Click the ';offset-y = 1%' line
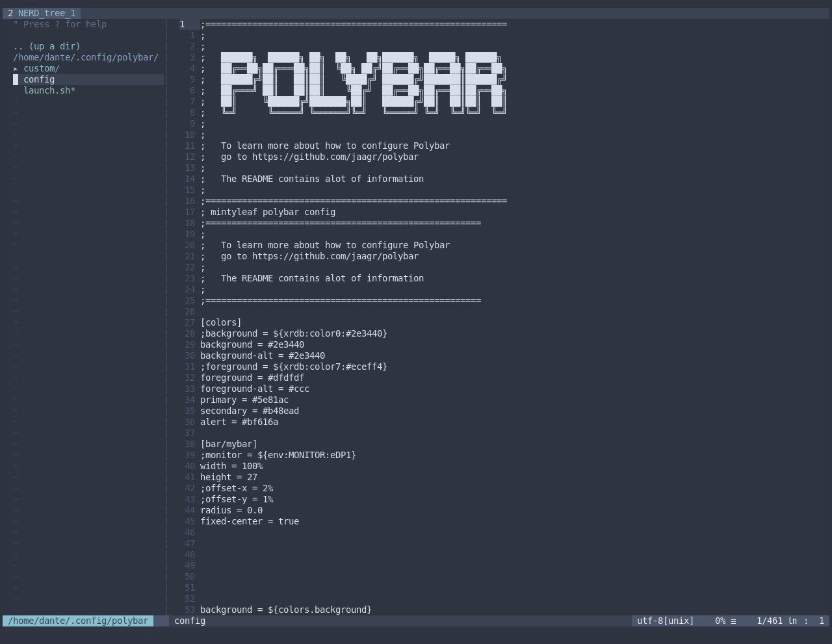 coord(237,499)
